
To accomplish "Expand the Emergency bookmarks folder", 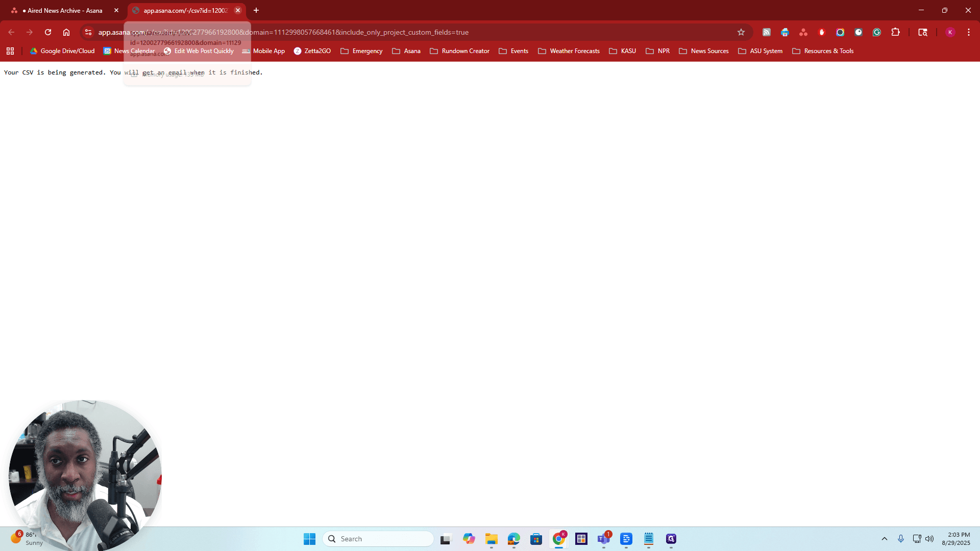I will pos(361,51).
